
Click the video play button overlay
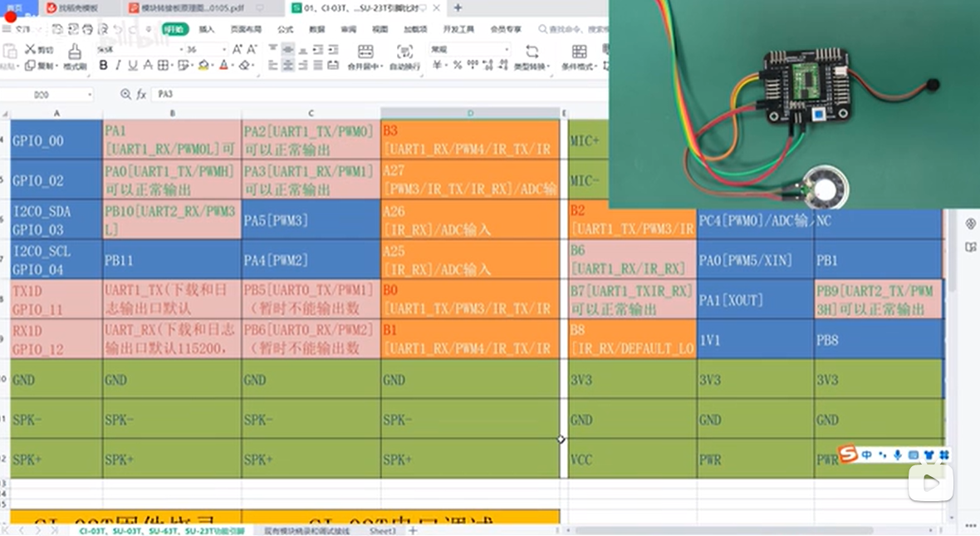(x=930, y=482)
